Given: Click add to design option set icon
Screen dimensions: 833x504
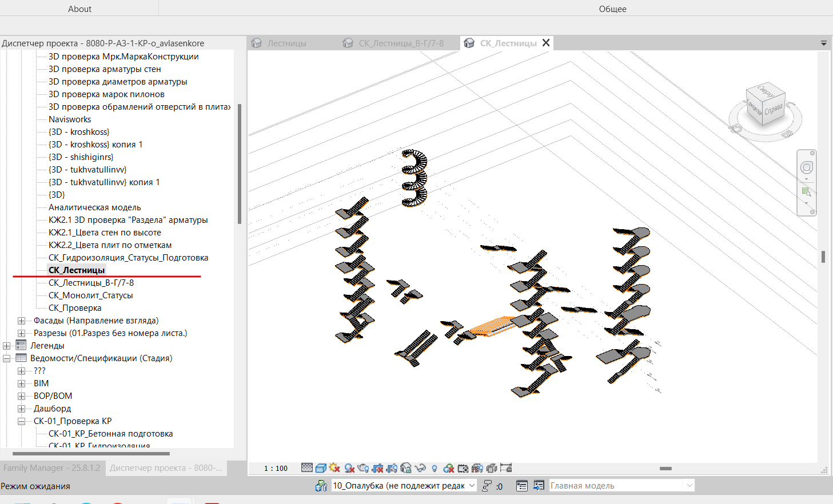Looking at the screenshot, I should (539, 486).
